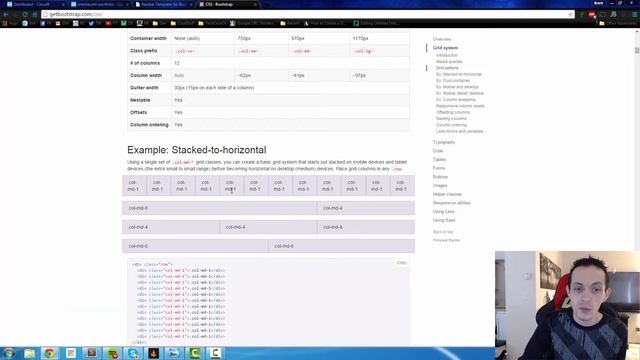
Task: Switch to the Navbar Template browser tab
Action: (x=162, y=4)
